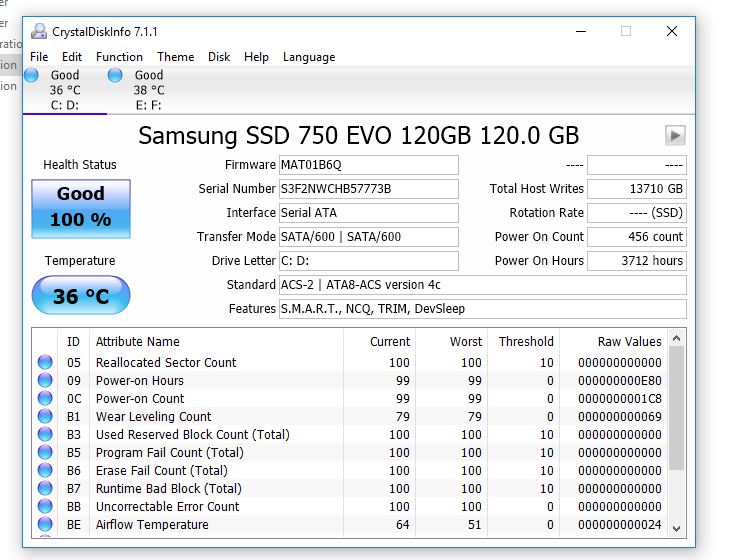Screen dimensions: 732x560
Task: Click blue status orb for C: D: disk
Action: (x=31, y=75)
